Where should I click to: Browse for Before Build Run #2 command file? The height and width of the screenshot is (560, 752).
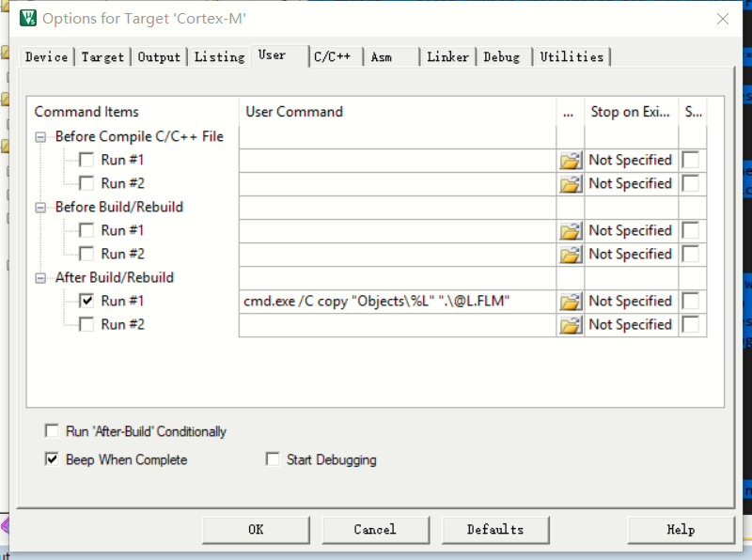click(x=571, y=254)
